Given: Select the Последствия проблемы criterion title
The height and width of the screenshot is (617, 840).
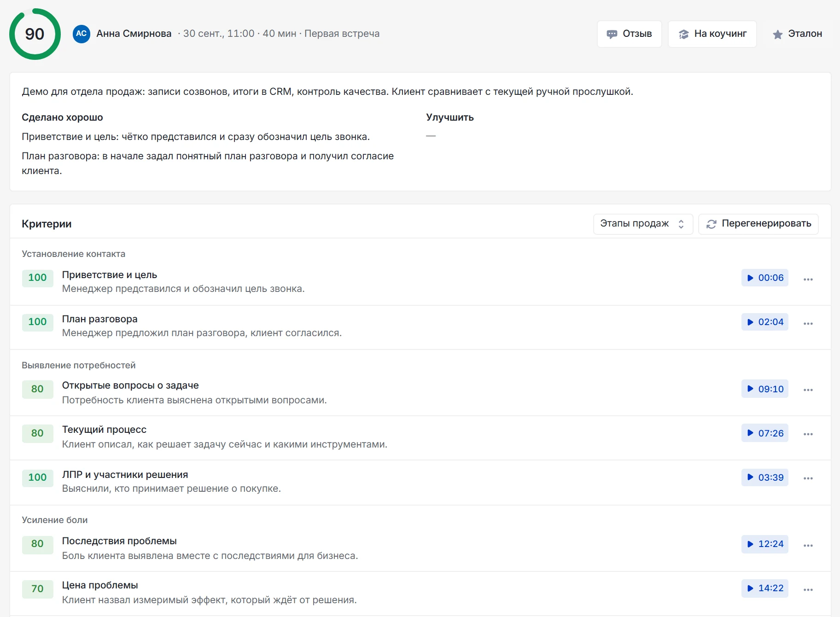Looking at the screenshot, I should point(119,541).
